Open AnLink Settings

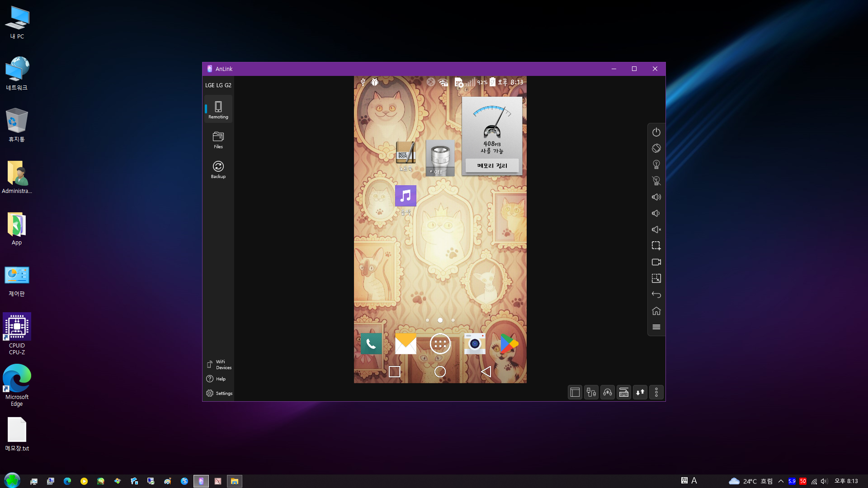click(219, 393)
